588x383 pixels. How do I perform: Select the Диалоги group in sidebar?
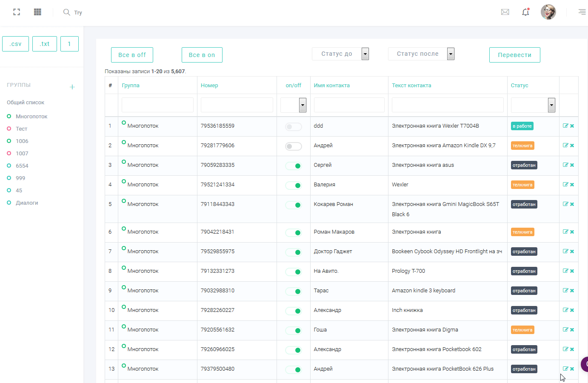pos(27,203)
